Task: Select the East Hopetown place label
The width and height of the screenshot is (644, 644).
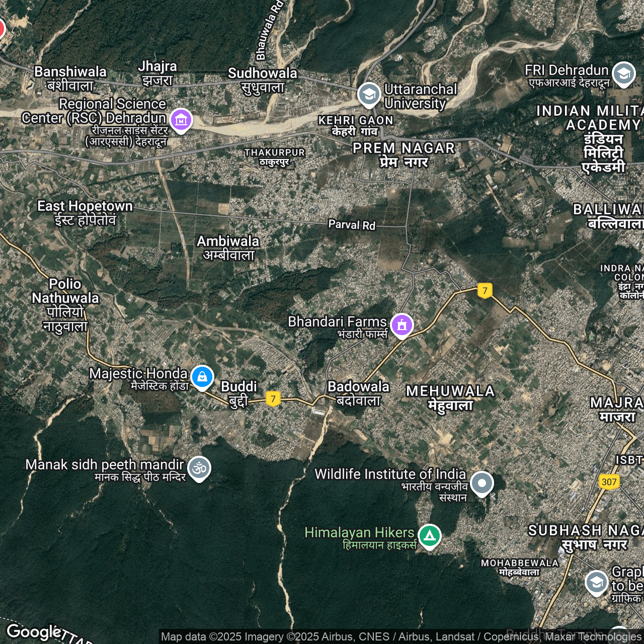Action: 85,212
